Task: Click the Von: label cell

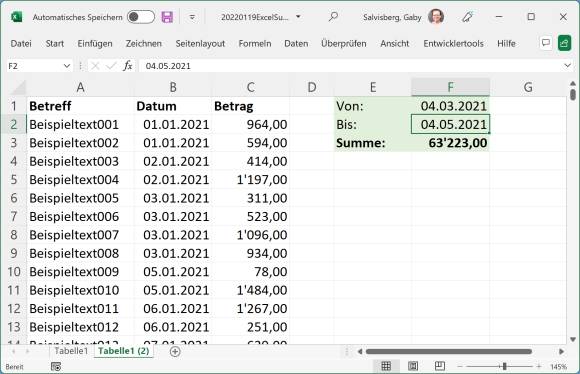Action: coord(373,106)
